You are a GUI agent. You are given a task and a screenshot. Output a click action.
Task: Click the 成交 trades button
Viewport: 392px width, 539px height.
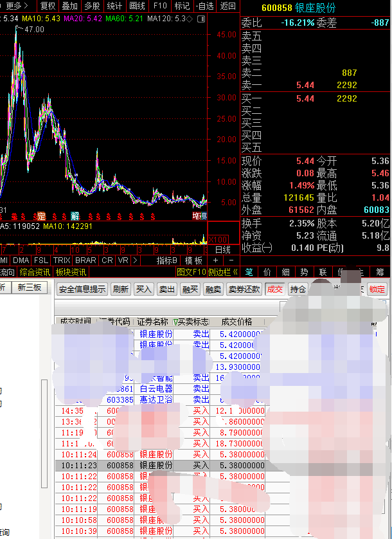coord(275,289)
